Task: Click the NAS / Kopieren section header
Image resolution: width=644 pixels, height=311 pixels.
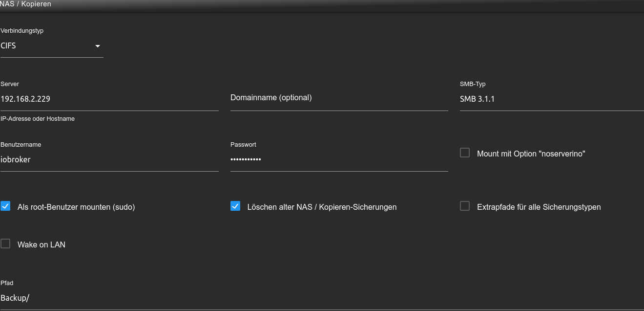Action: pos(25,4)
